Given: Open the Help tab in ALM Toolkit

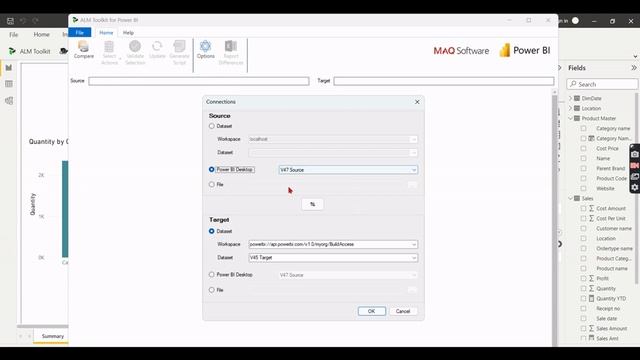Looking at the screenshot, I should 128,33.
